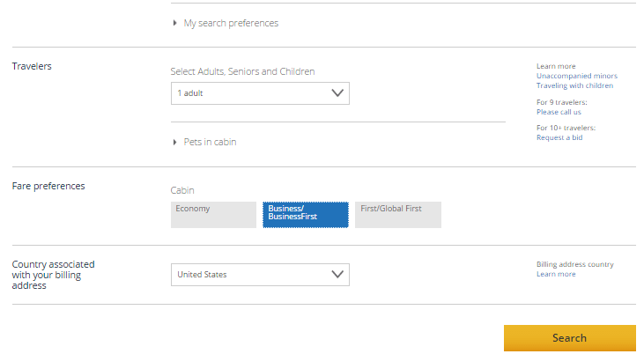
Task: Open the 1 adult travelers dropdown
Action: tap(260, 93)
